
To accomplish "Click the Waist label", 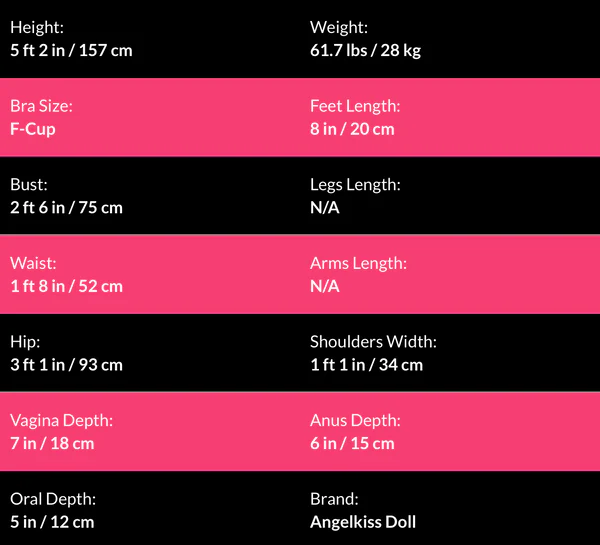I will click(x=33, y=264).
